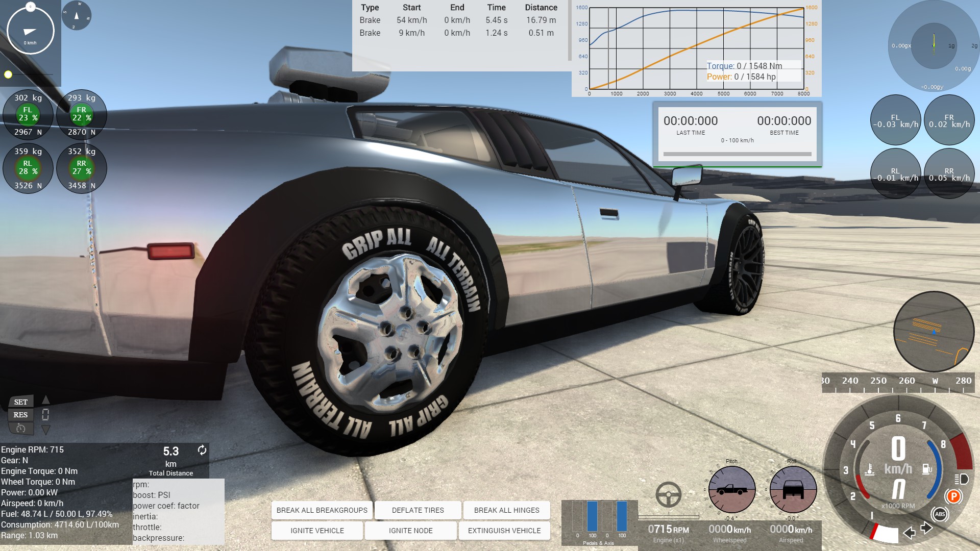Click the torque/power curve graph
The width and height of the screenshot is (980, 551).
697,48
